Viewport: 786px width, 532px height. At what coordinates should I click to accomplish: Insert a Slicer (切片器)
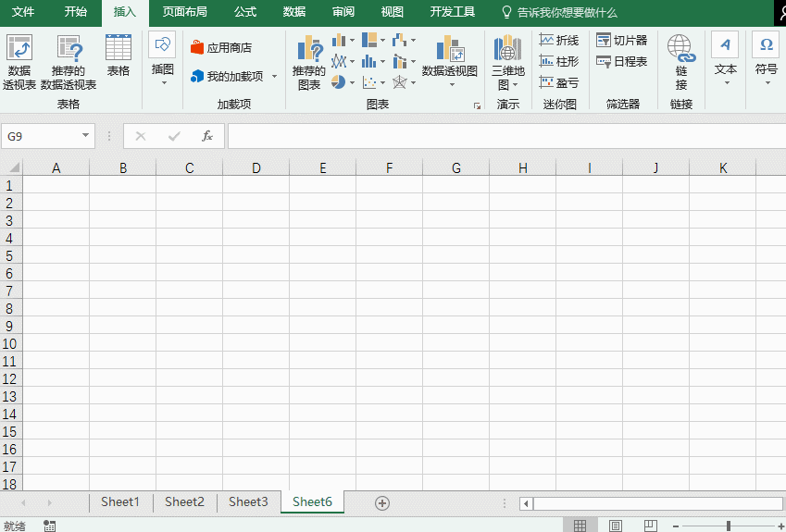click(x=622, y=41)
